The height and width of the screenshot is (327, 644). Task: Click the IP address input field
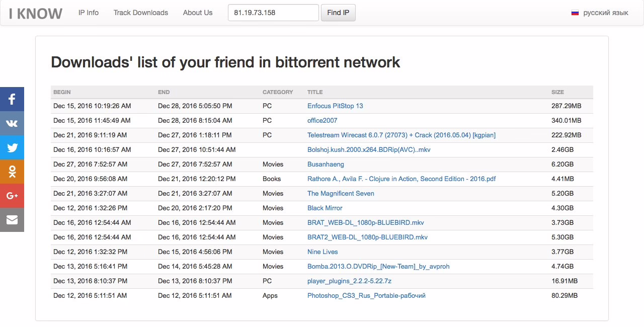click(x=273, y=13)
